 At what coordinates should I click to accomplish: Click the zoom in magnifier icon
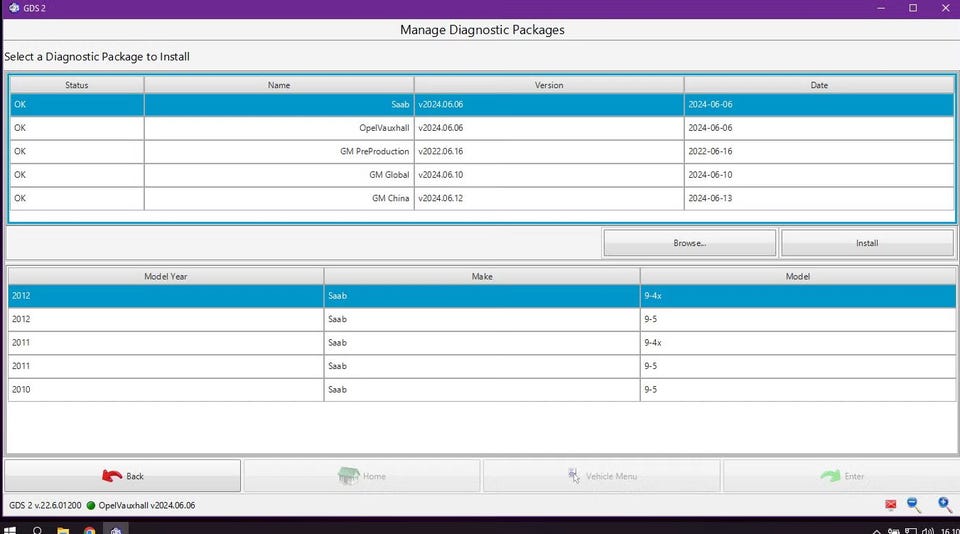coord(945,505)
